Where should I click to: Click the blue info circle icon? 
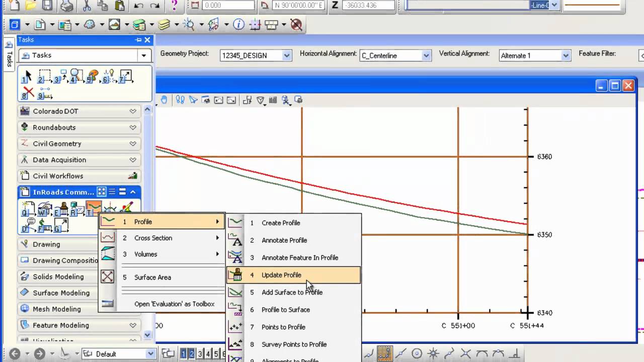(x=238, y=24)
